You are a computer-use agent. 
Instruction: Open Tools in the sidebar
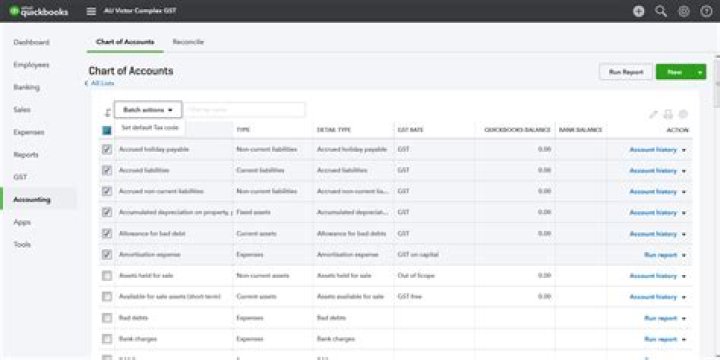pos(22,245)
